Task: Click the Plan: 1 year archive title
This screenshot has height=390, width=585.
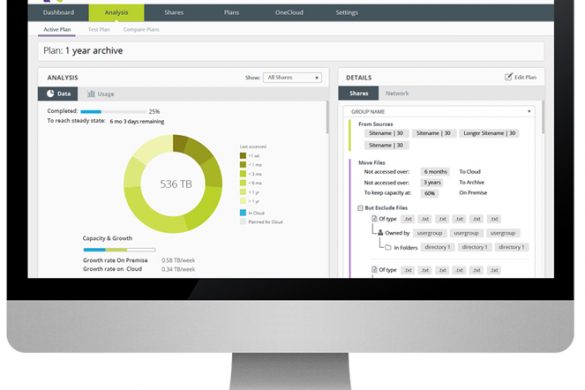Action: click(83, 51)
